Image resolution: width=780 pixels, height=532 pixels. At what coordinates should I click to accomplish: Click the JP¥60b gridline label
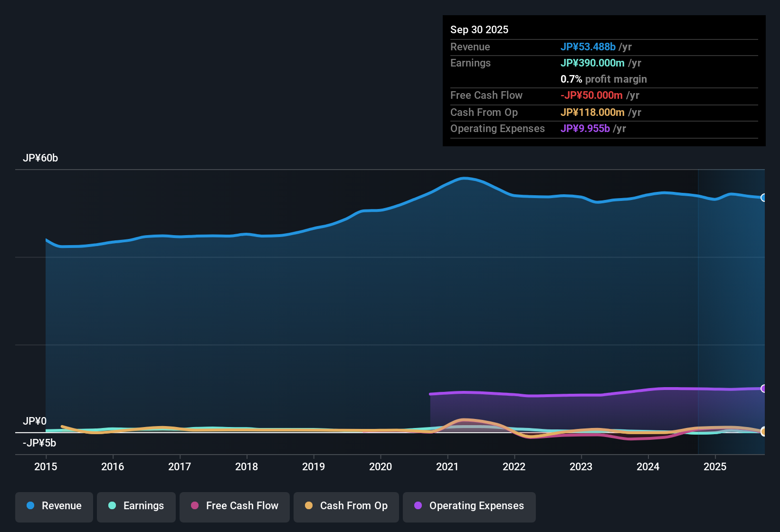41,158
